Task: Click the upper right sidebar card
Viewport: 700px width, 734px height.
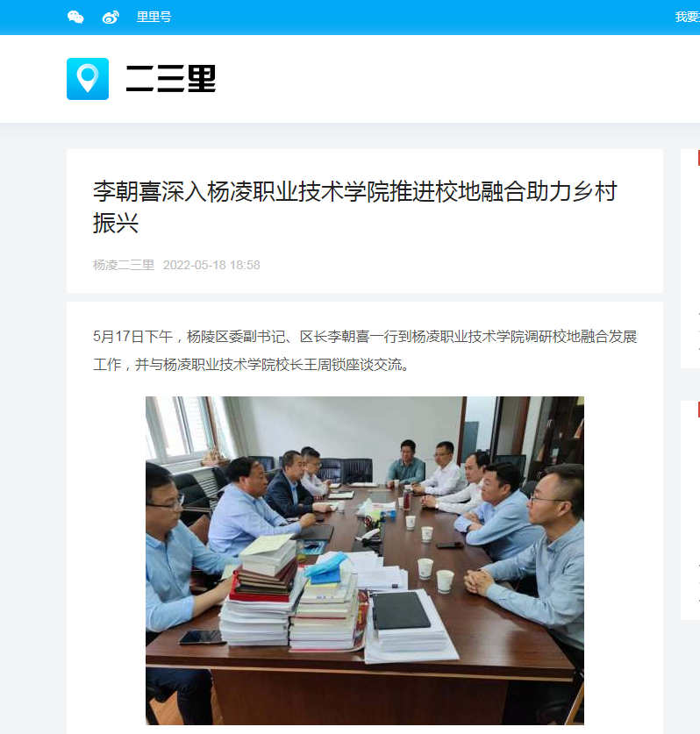Action: coord(690,259)
